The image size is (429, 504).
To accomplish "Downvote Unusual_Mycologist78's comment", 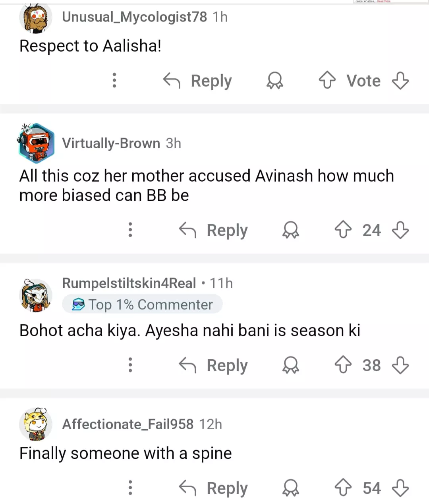I will [x=400, y=80].
